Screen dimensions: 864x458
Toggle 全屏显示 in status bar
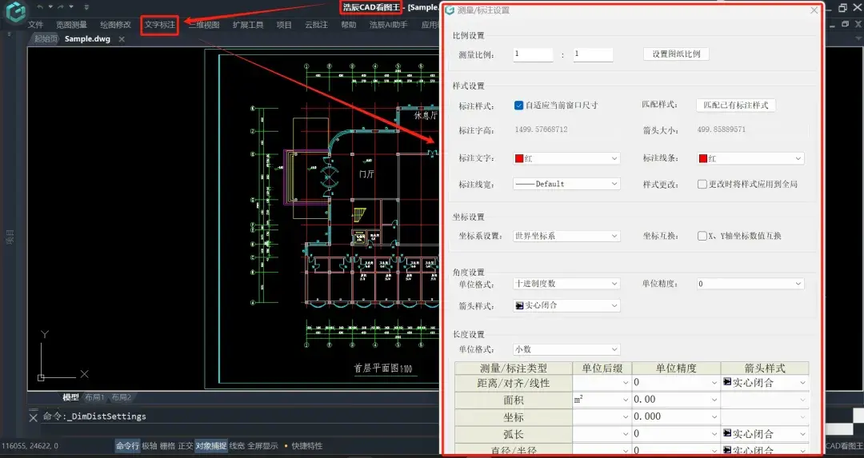click(x=263, y=446)
